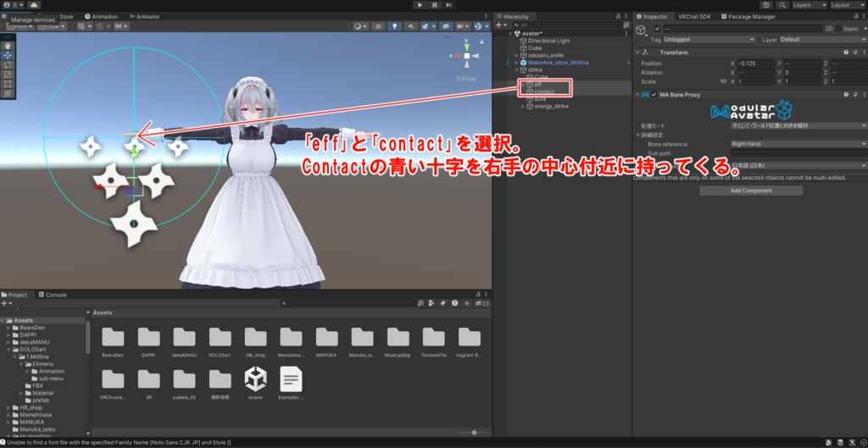Toggle scene audio
868x448 pixels.
411,26
